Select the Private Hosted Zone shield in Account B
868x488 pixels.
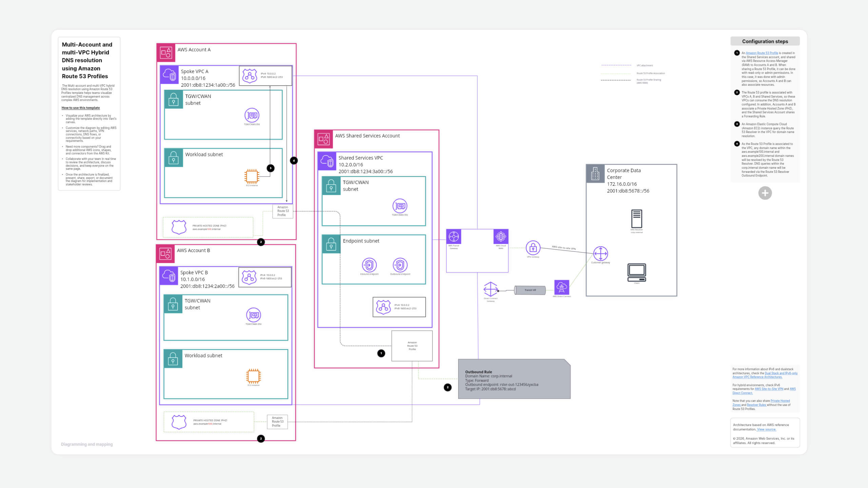click(179, 422)
